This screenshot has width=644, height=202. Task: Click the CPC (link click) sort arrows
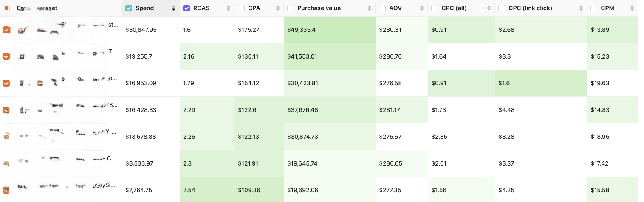point(581,8)
